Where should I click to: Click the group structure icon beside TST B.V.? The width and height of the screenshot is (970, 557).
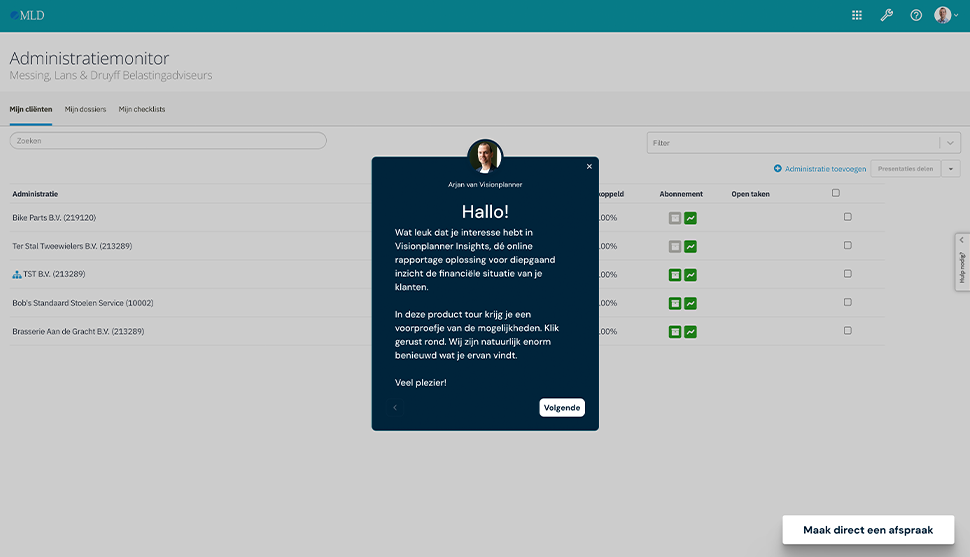point(17,275)
